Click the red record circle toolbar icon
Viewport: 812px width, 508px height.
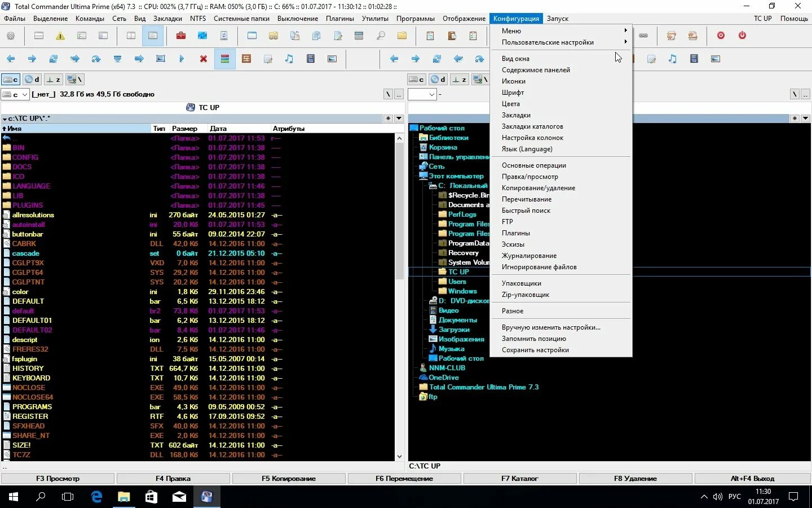721,36
